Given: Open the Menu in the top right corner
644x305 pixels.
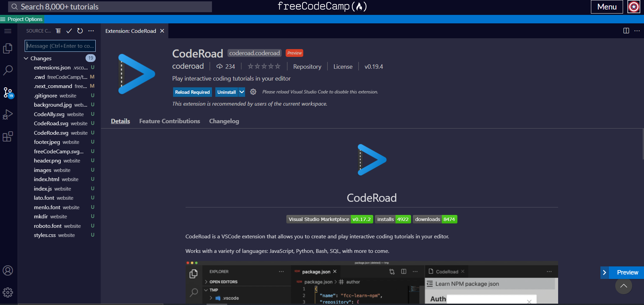Looking at the screenshot, I should (606, 6).
